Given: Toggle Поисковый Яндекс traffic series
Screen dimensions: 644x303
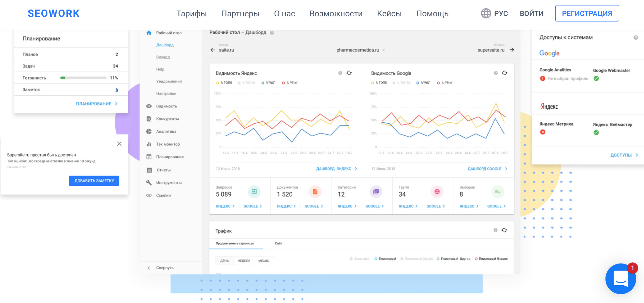Looking at the screenshot, I should (x=491, y=259).
